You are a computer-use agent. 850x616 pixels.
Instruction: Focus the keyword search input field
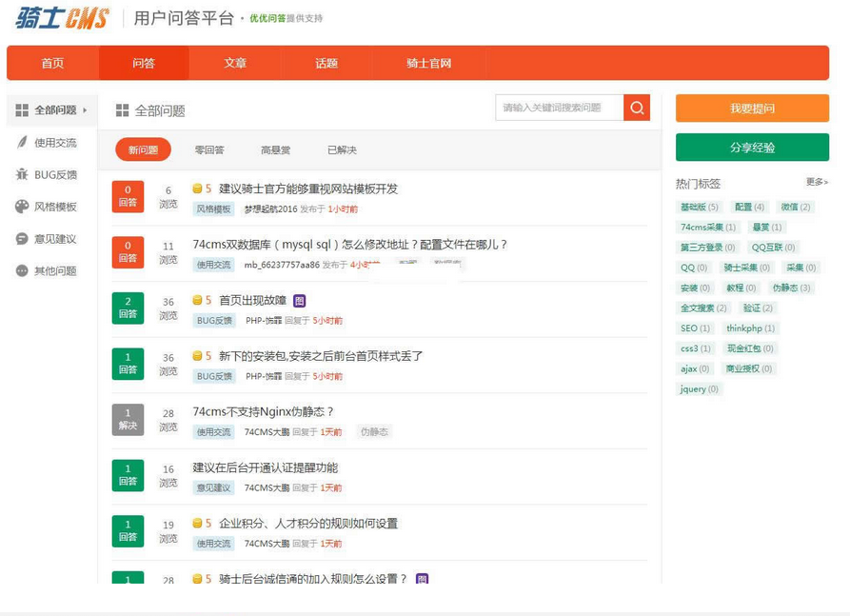[560, 108]
